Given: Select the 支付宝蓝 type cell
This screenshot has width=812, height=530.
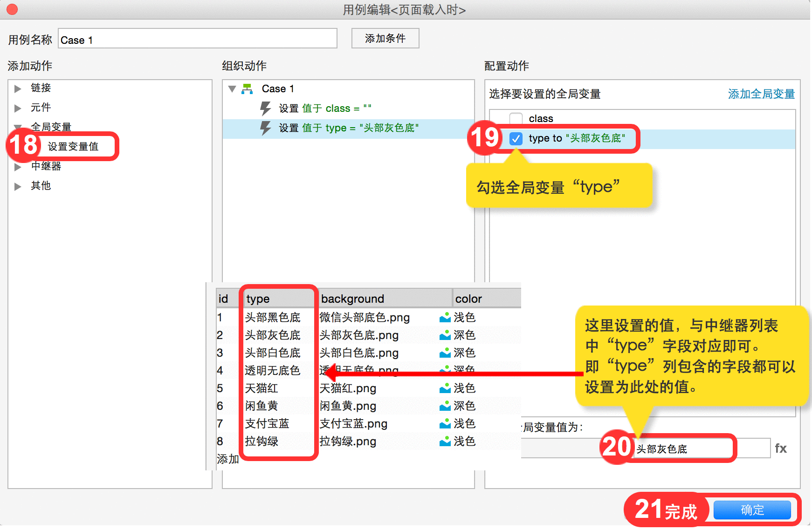Looking at the screenshot, I should click(x=267, y=424).
